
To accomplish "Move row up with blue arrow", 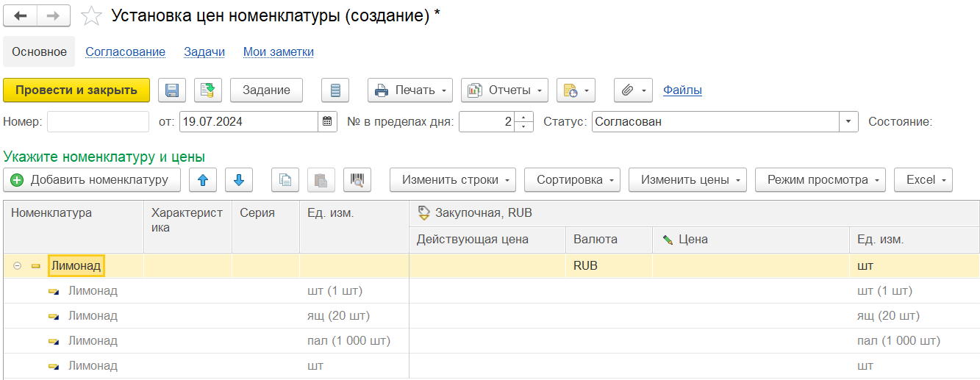I will click(x=203, y=180).
